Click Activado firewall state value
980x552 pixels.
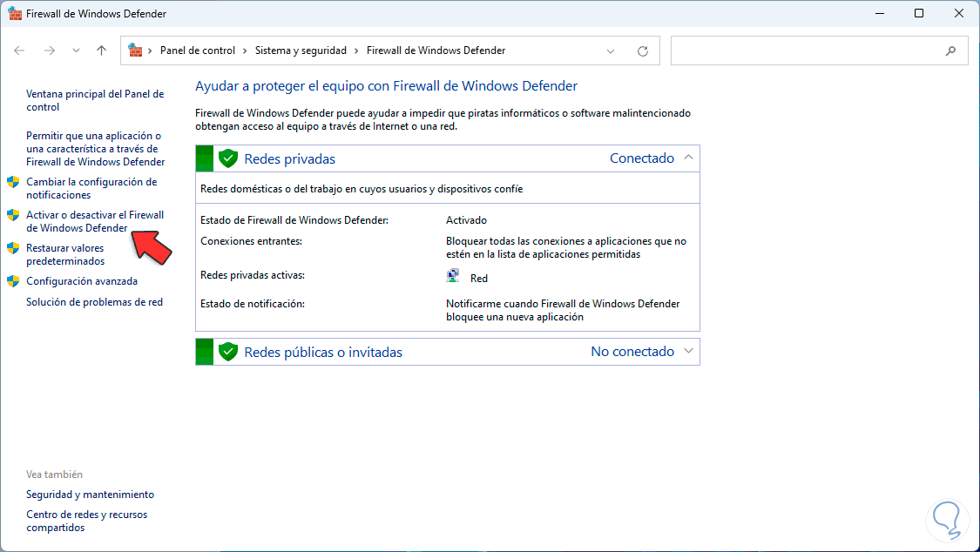(466, 219)
